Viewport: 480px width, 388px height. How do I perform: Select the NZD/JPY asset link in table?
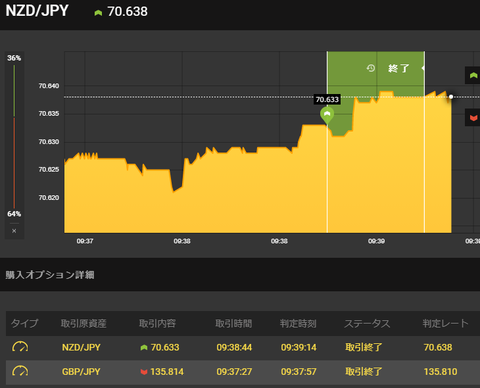click(x=81, y=347)
